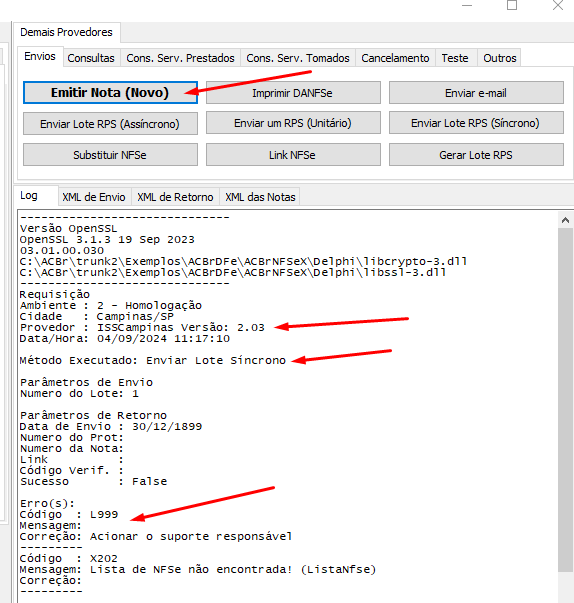This screenshot has height=603, width=574.
Task: Switch to the Cancelamento tab
Action: tap(395, 58)
